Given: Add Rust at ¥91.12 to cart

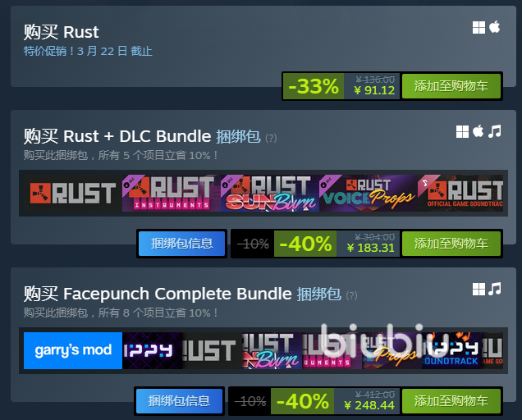Looking at the screenshot, I should tap(451, 86).
